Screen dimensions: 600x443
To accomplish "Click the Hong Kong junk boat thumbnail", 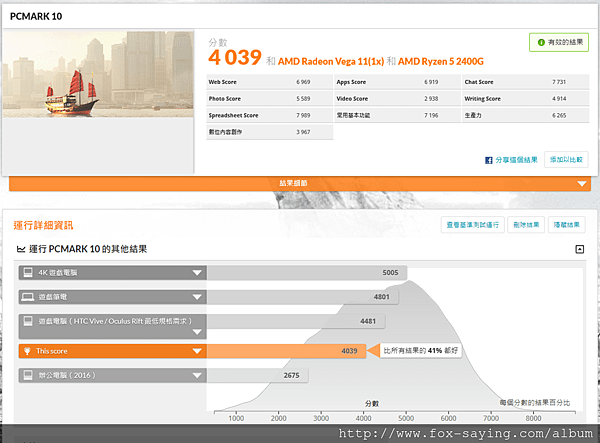I will [x=98, y=74].
